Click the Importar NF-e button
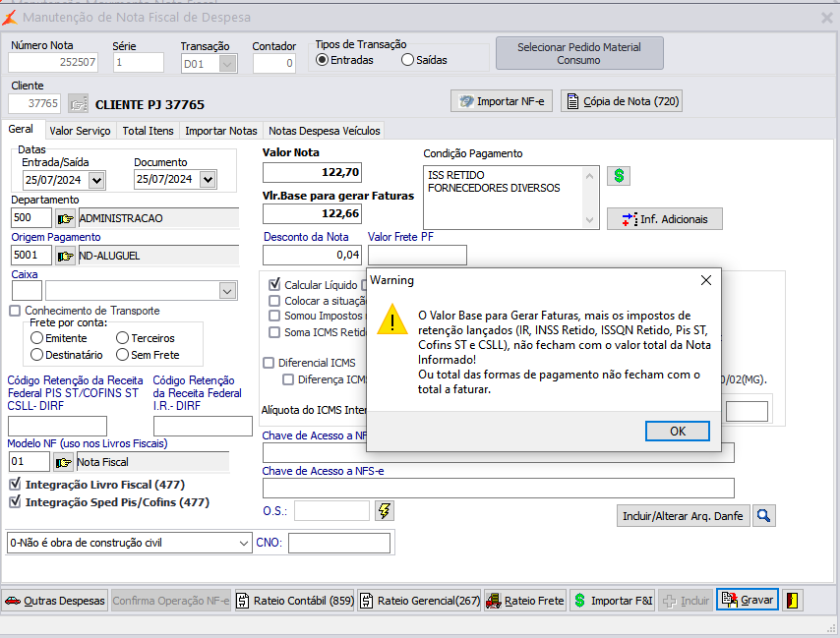Image resolution: width=840 pixels, height=638 pixels. (502, 101)
